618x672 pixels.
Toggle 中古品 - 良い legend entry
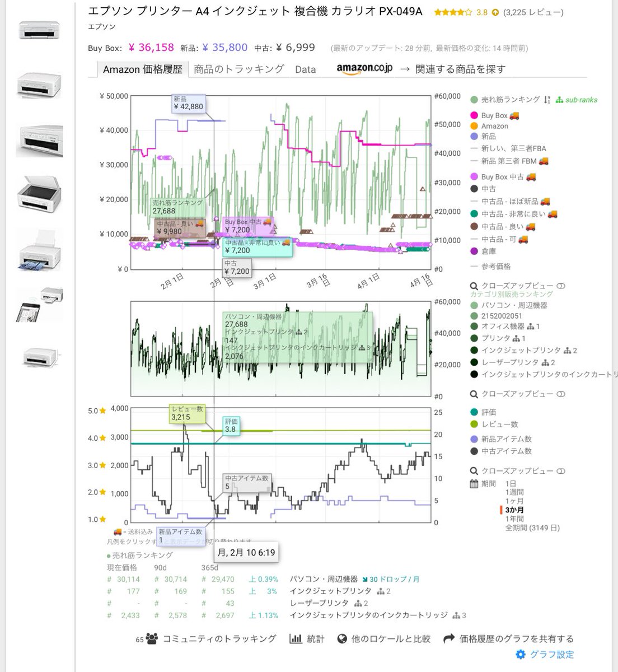pos(503,227)
